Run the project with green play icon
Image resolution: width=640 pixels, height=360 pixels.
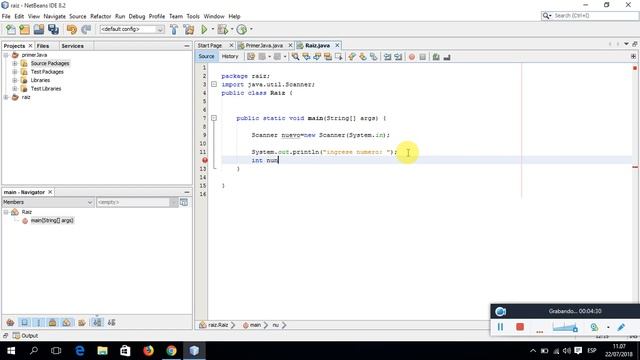tap(204, 29)
